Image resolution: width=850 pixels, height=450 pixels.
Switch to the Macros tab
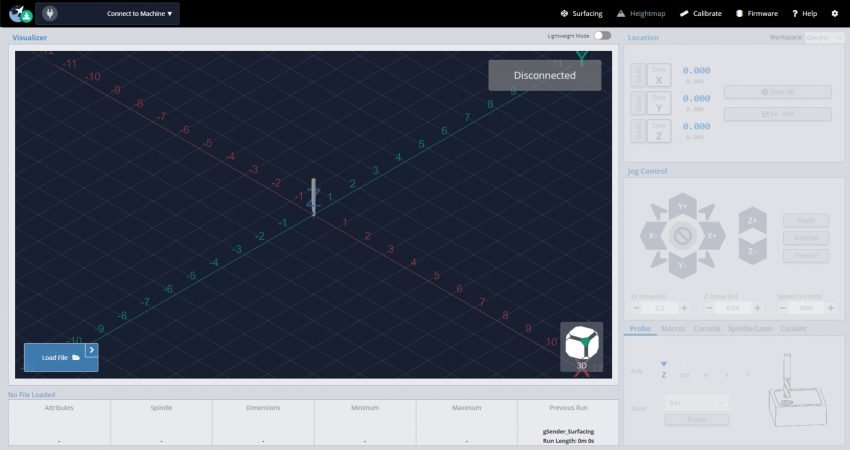pyautogui.click(x=673, y=329)
